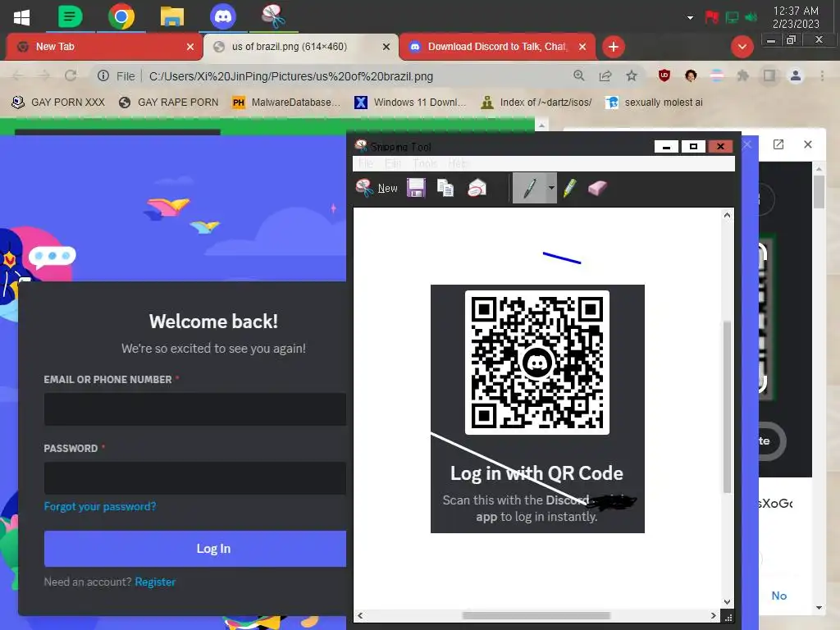Send snip via the envelope icon
The width and height of the screenshot is (840, 630).
477,188
